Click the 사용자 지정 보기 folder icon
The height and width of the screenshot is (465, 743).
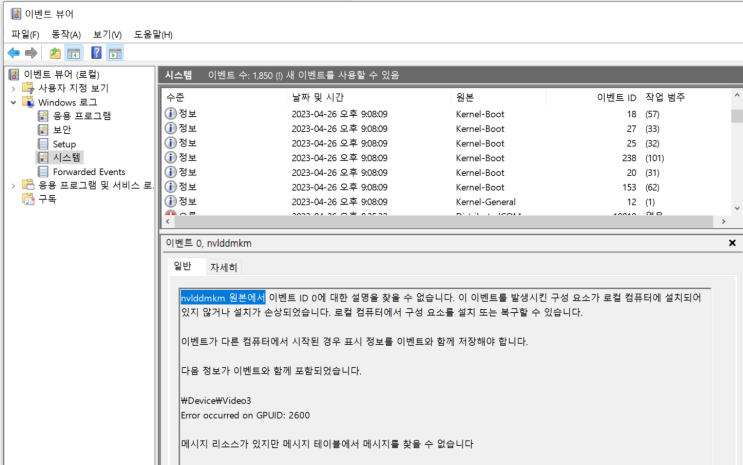(x=28, y=88)
